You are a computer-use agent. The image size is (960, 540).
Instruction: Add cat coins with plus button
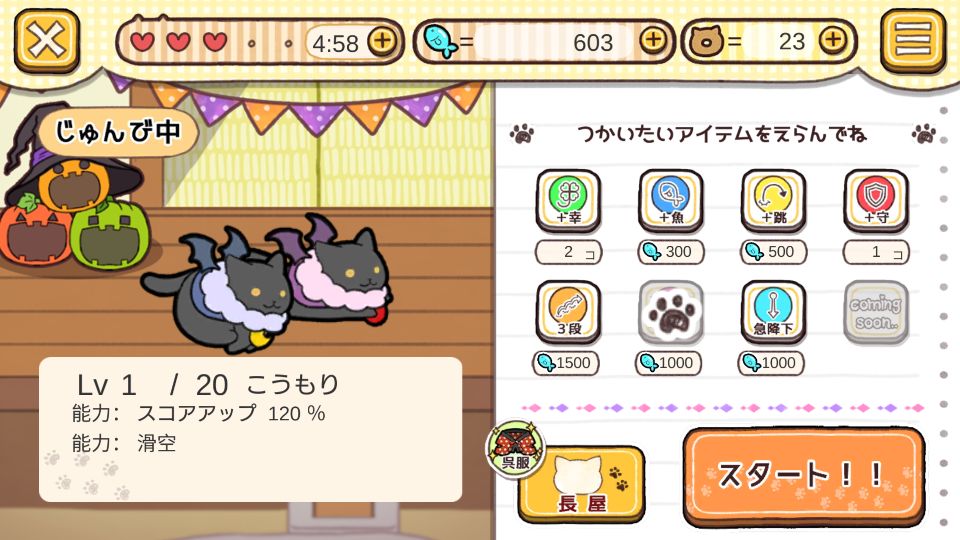tap(834, 40)
